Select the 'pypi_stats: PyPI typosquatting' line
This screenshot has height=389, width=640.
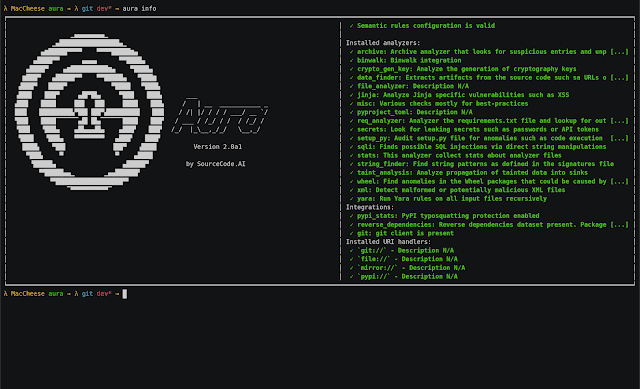click(444, 216)
